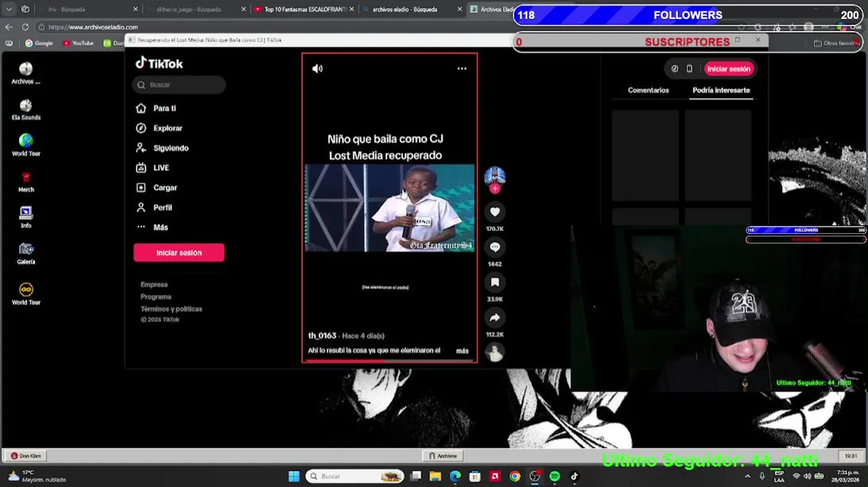Like the video with the heart icon
The width and height of the screenshot is (868, 487).
pyautogui.click(x=495, y=212)
